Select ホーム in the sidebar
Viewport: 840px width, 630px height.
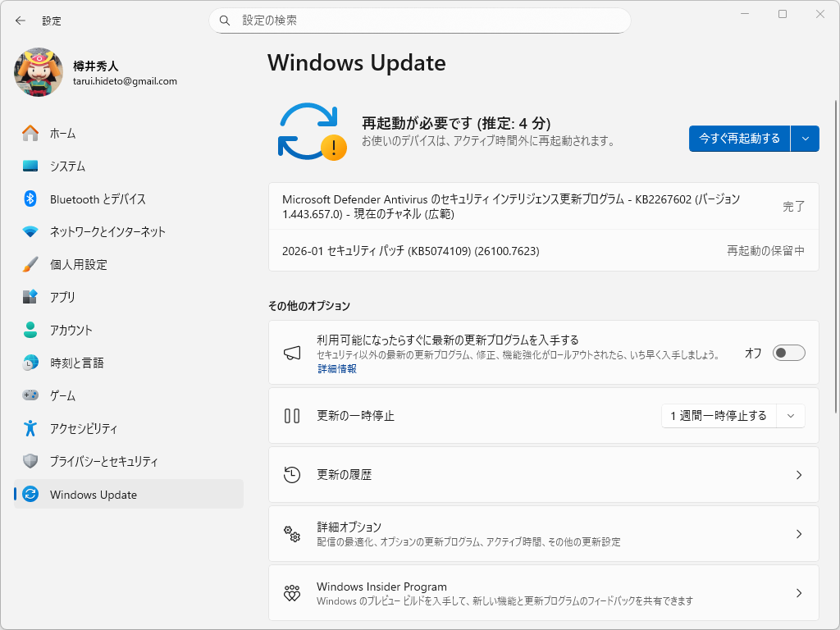tap(29, 133)
